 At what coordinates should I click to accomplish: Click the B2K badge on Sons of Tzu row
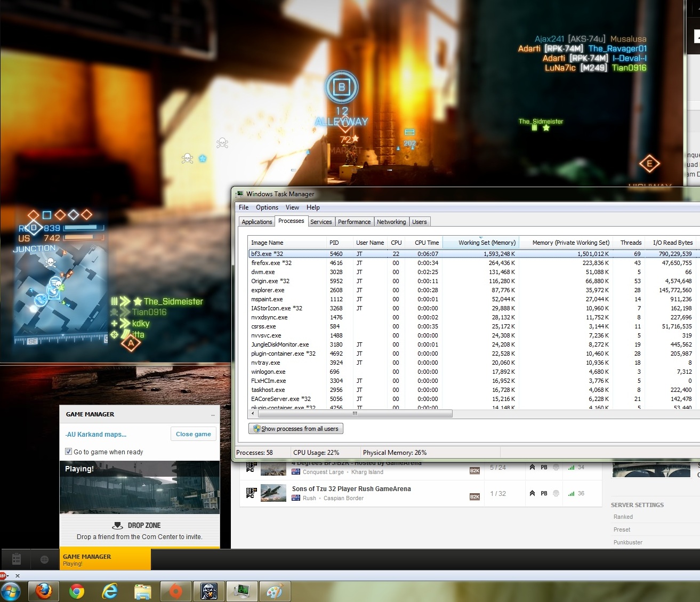pyautogui.click(x=474, y=496)
